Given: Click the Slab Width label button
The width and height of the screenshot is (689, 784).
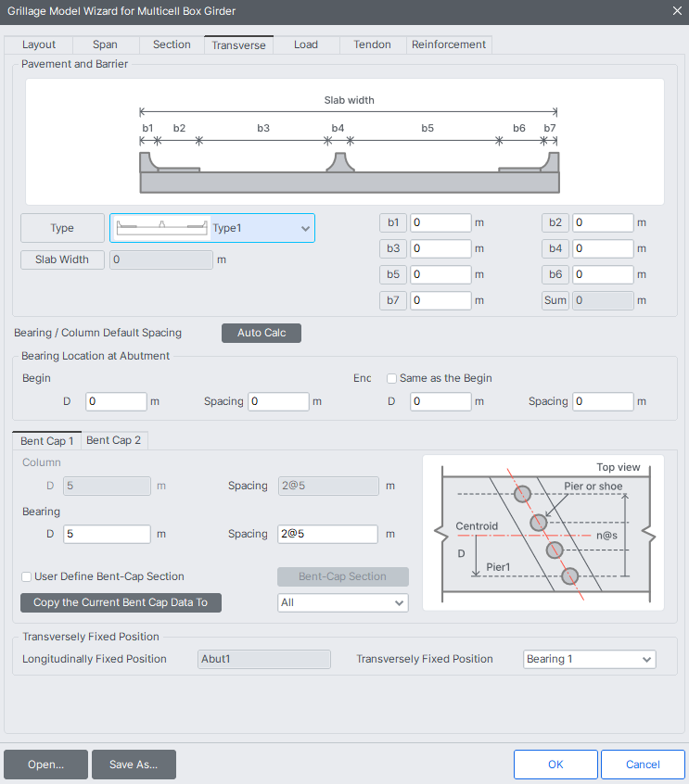Looking at the screenshot, I should click(x=62, y=259).
